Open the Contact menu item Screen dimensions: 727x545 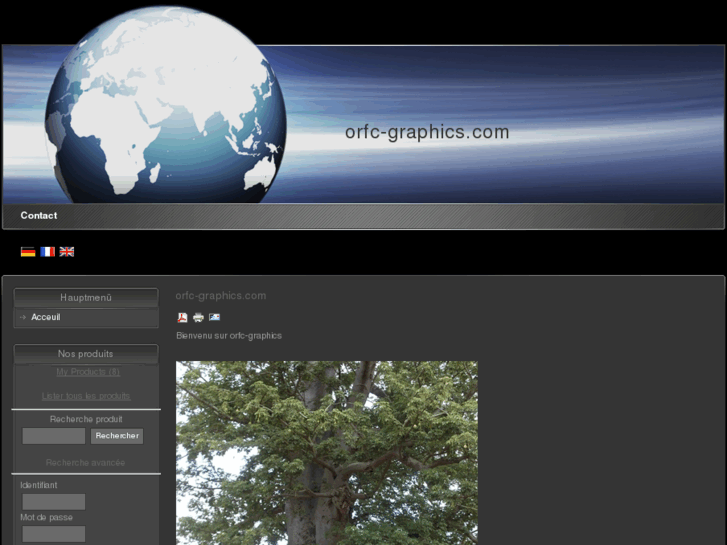[39, 216]
